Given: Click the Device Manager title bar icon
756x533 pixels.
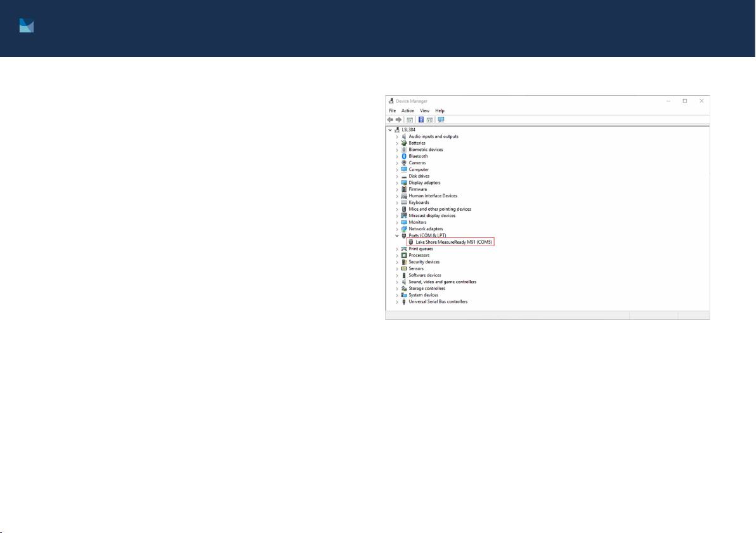Looking at the screenshot, I should click(391, 102).
